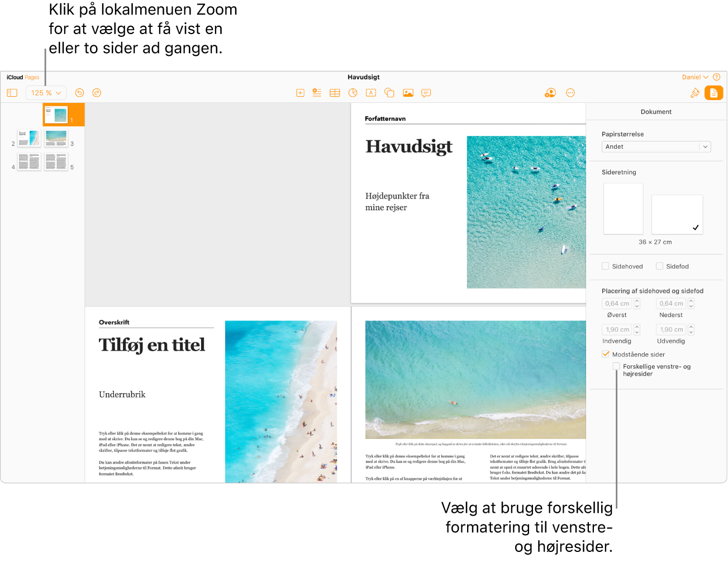Viewport: 728px width, 562px height.
Task: Uncheck Modstående sider checkbox
Action: [606, 354]
